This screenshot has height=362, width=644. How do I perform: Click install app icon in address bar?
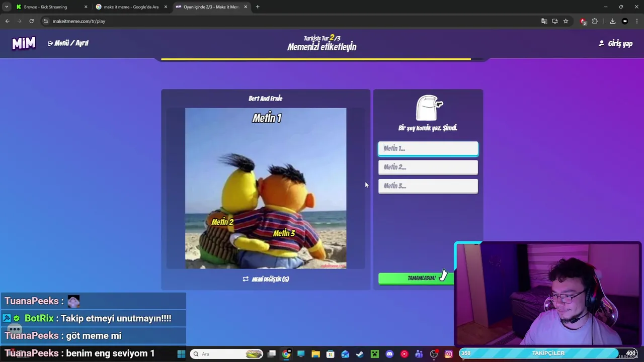pos(555,21)
